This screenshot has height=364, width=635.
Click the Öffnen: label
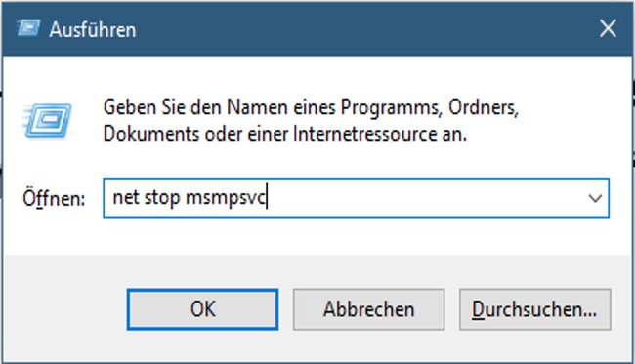(54, 198)
